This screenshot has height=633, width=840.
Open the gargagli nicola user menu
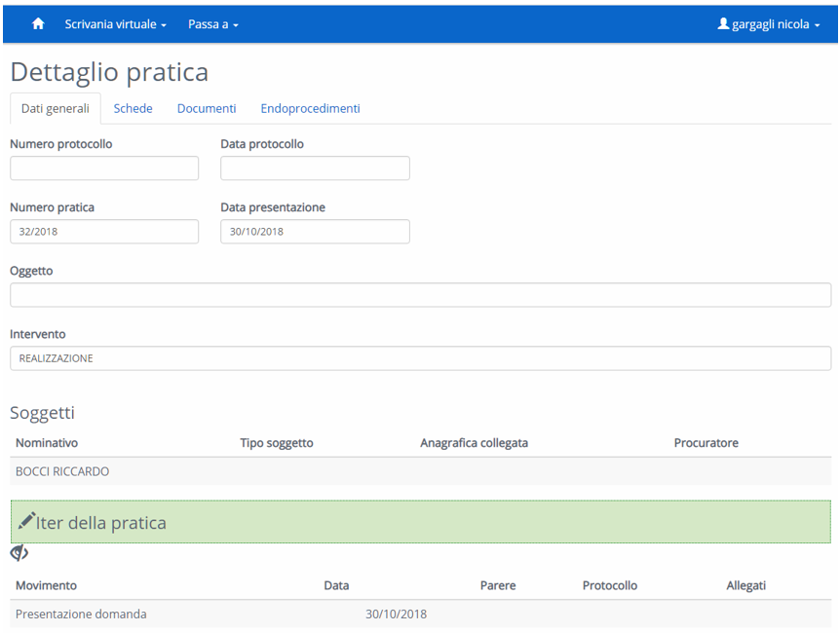click(x=769, y=24)
